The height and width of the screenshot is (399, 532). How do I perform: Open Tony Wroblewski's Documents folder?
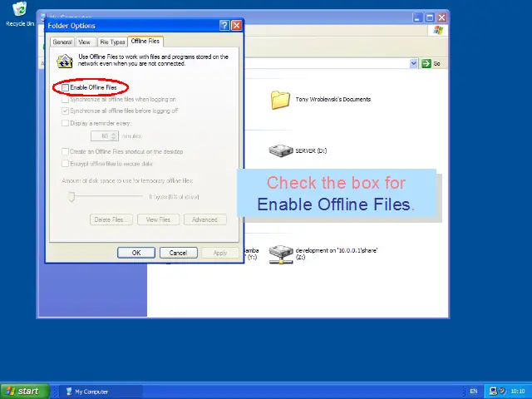(280, 100)
